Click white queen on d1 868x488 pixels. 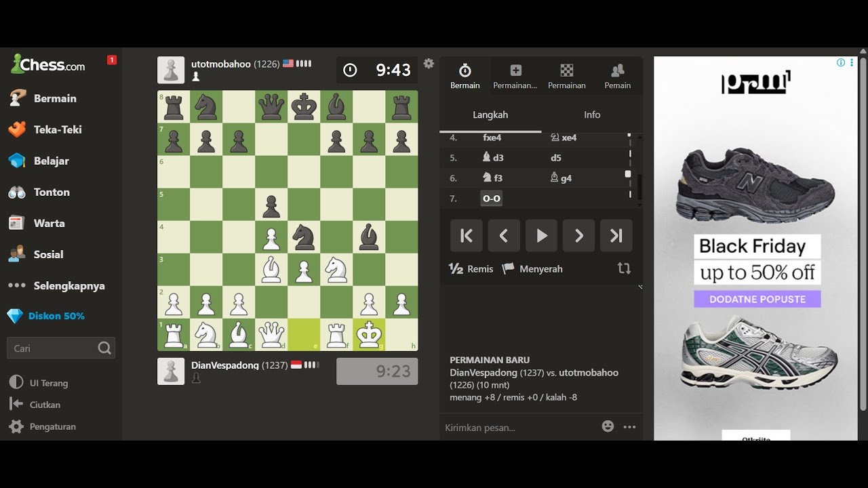[x=271, y=335]
